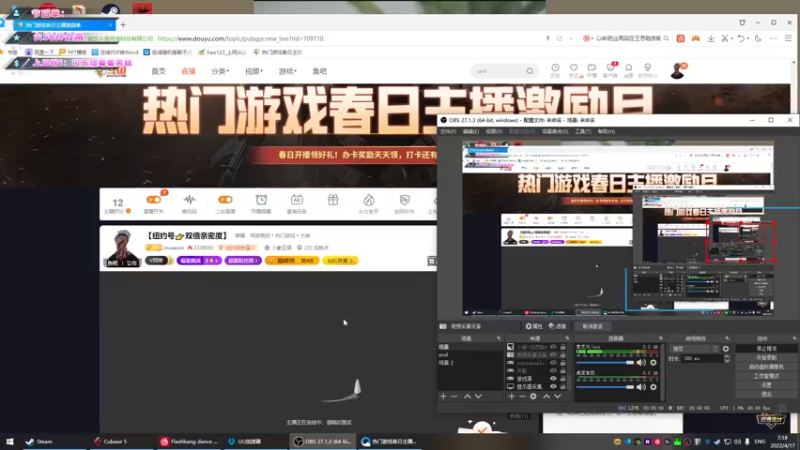
Task: Click the 属性 button above the Sources panel
Action: point(534,326)
